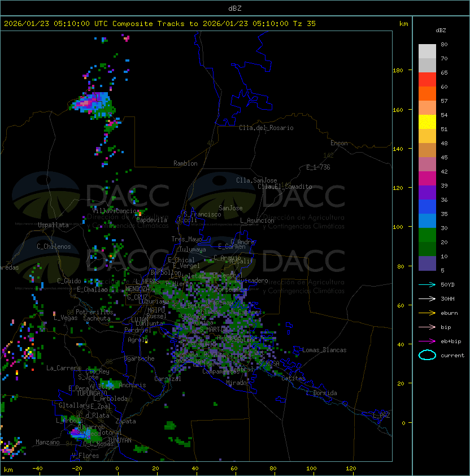470x476 pixels.
Task: Click the 'L_Asuncion' map label
Action: [x=257, y=220]
